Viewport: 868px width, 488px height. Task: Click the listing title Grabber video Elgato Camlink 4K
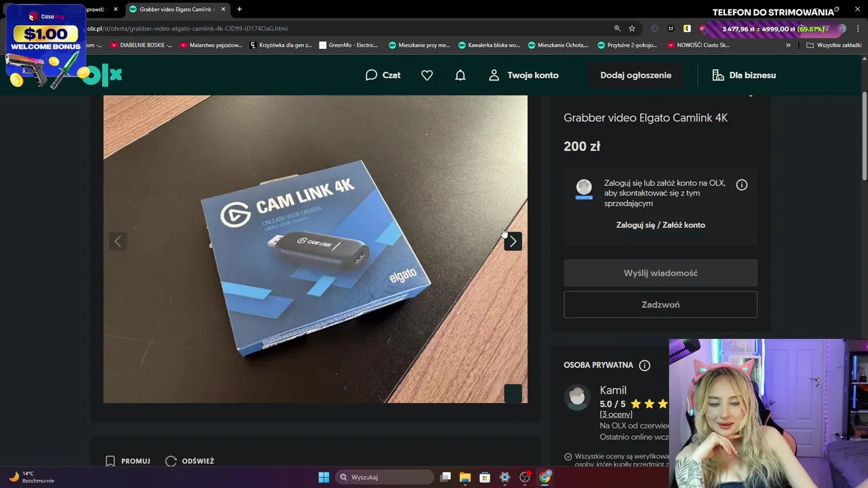pos(646,118)
